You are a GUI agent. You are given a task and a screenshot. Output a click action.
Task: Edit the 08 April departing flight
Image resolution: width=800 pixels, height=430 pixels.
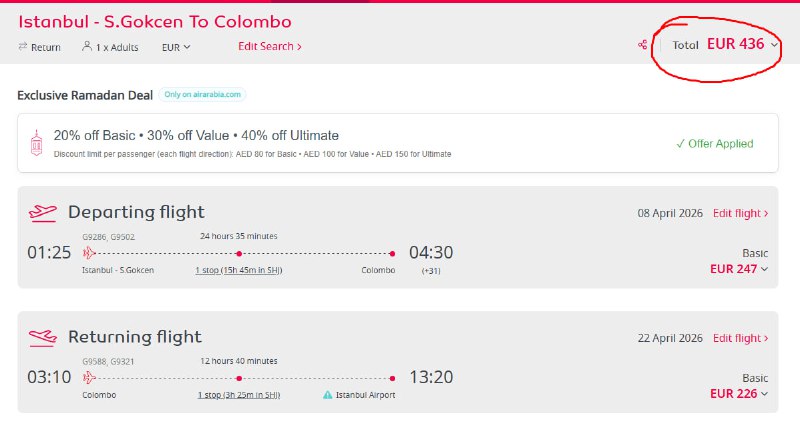point(740,213)
